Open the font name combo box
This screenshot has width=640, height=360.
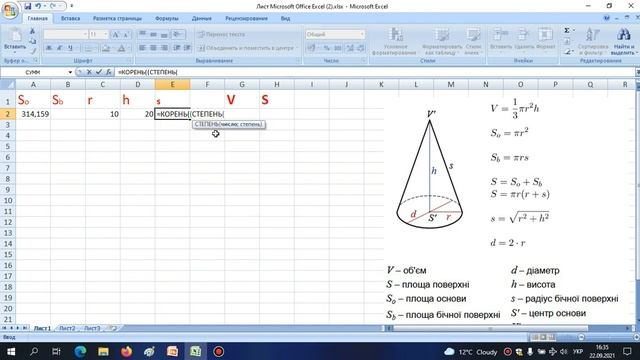65,35
